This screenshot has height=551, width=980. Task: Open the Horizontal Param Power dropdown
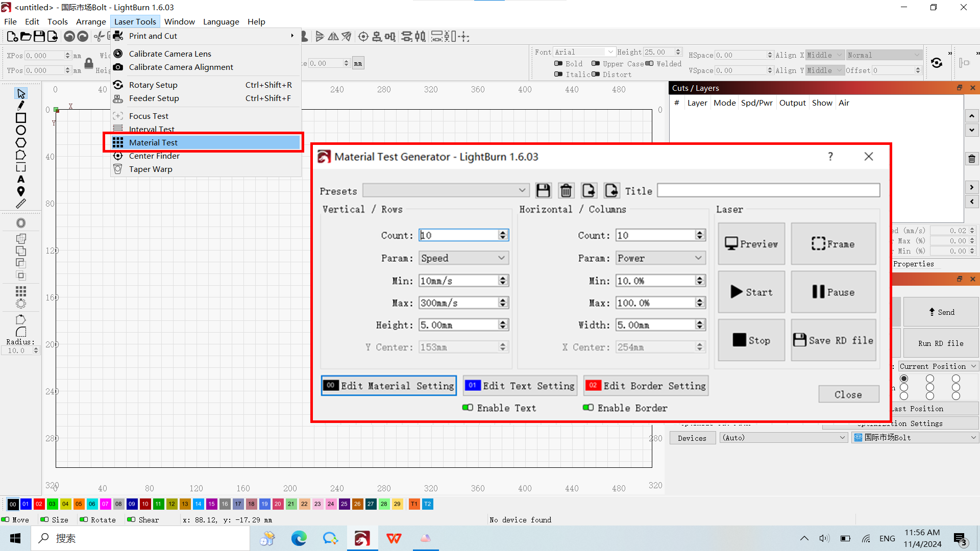pyautogui.click(x=660, y=258)
